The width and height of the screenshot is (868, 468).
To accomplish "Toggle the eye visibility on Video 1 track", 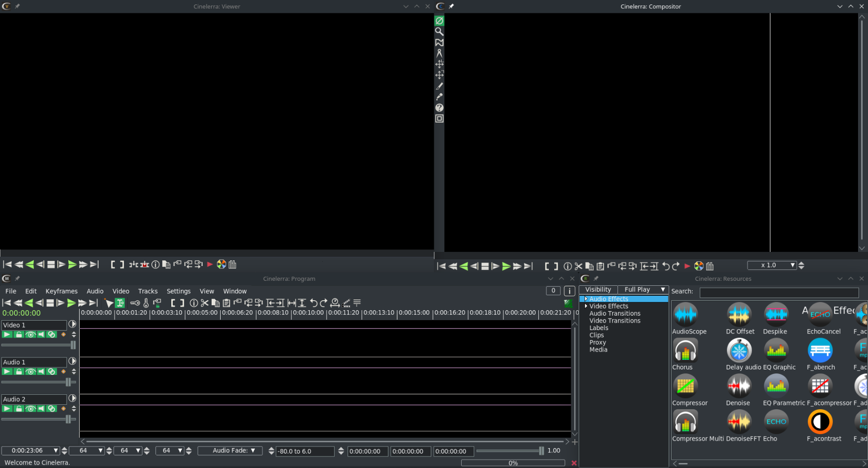I will pyautogui.click(x=30, y=335).
